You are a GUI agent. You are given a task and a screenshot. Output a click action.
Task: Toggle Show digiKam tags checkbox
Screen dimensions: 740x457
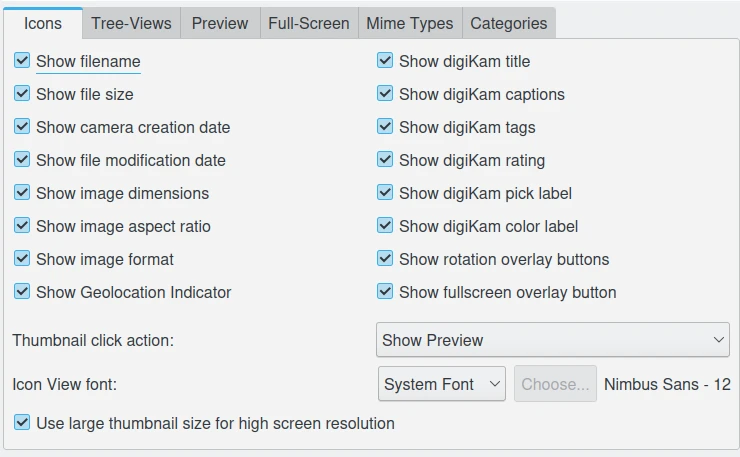[x=385, y=128]
